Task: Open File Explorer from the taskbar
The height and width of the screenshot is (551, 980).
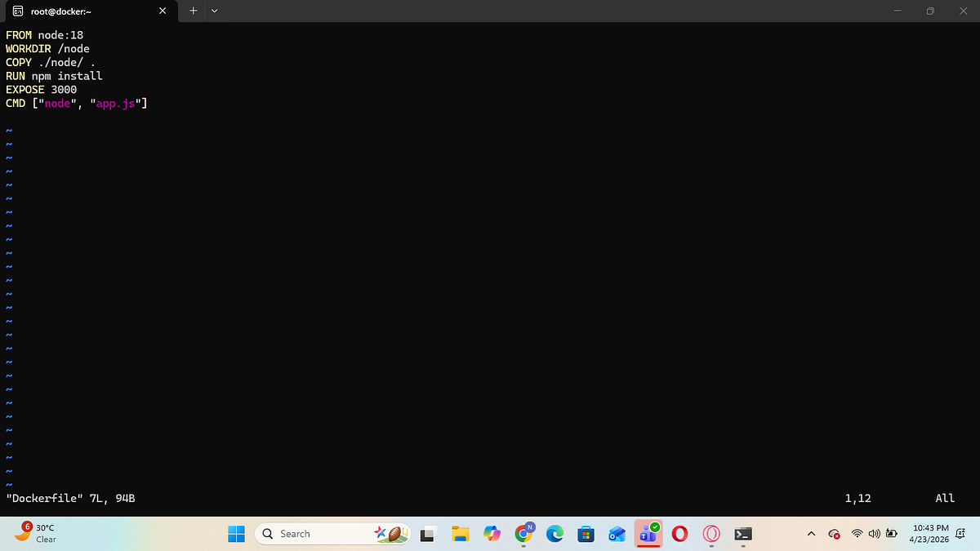Action: tap(461, 534)
